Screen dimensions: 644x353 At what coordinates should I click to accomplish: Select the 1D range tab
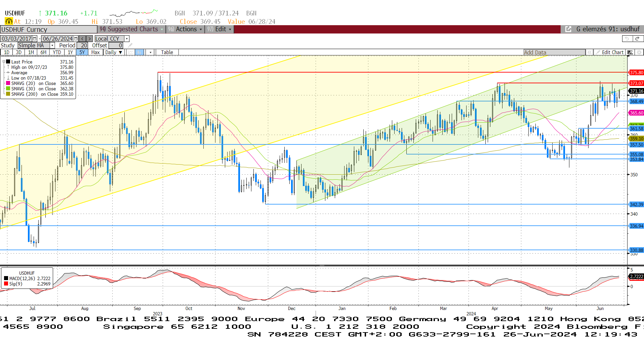(x=7, y=52)
